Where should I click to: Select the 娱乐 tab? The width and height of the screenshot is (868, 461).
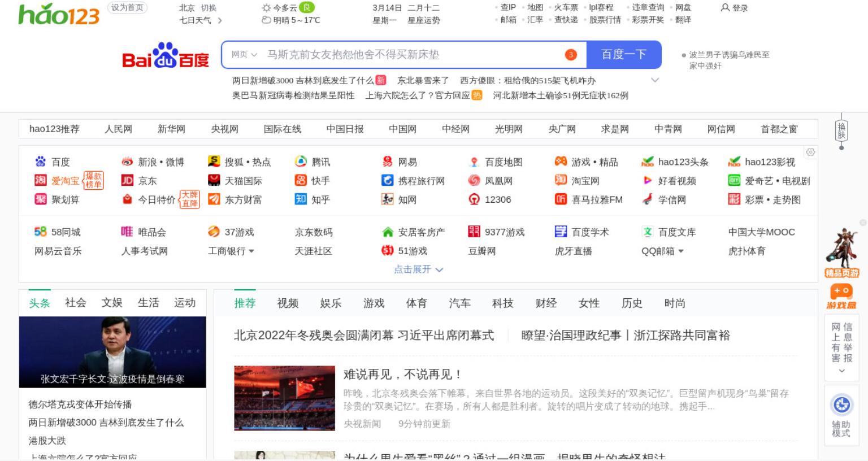pyautogui.click(x=331, y=303)
